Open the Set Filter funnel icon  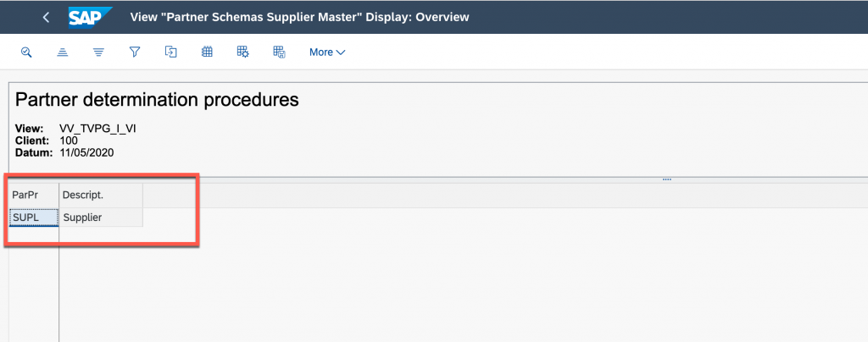tap(135, 52)
